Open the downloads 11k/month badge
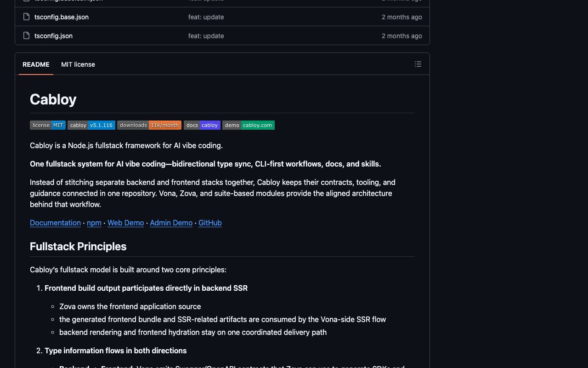 149,125
